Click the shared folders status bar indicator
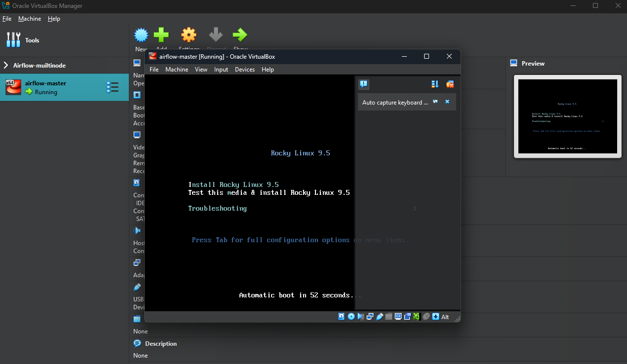Image resolution: width=627 pixels, height=364 pixels. click(389, 317)
